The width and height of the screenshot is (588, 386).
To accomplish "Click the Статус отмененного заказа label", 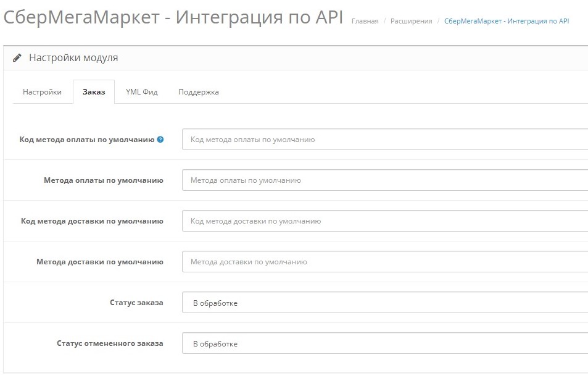I will (x=110, y=343).
